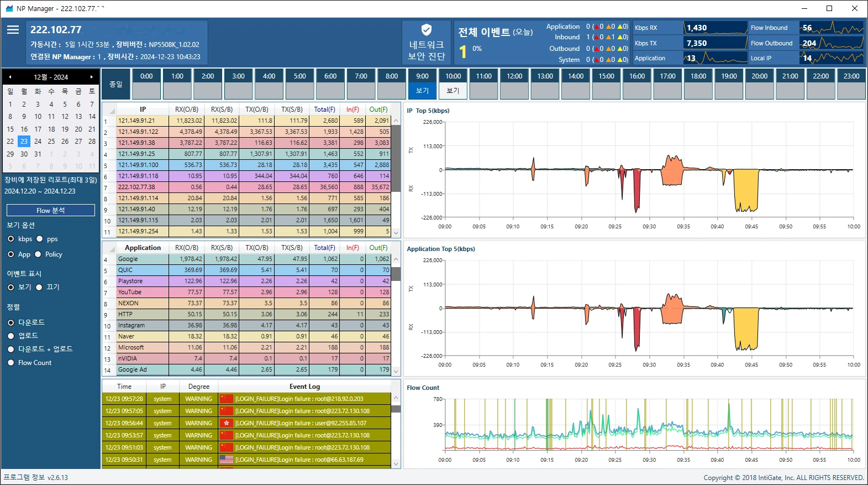Click the Flow 분석 button
The height and width of the screenshot is (485, 868).
point(51,211)
